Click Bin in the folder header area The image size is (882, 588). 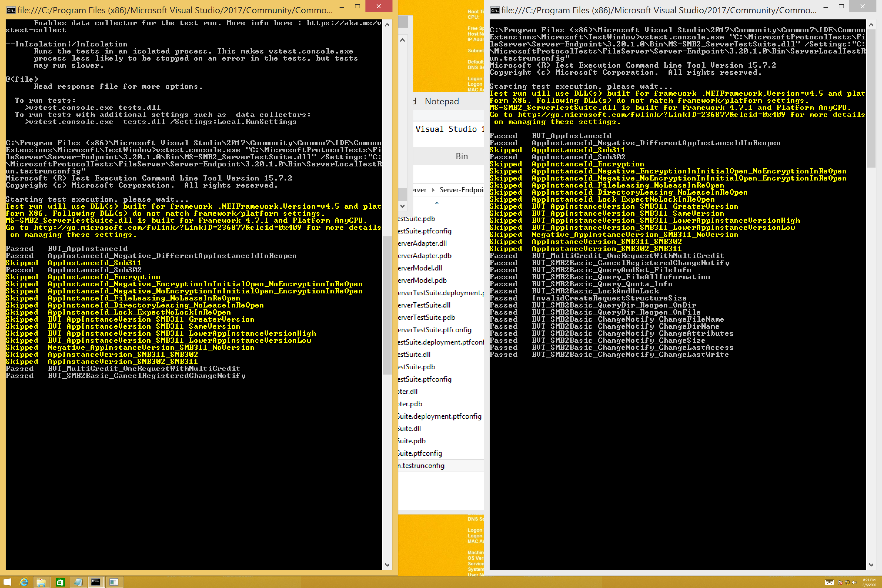[462, 156]
